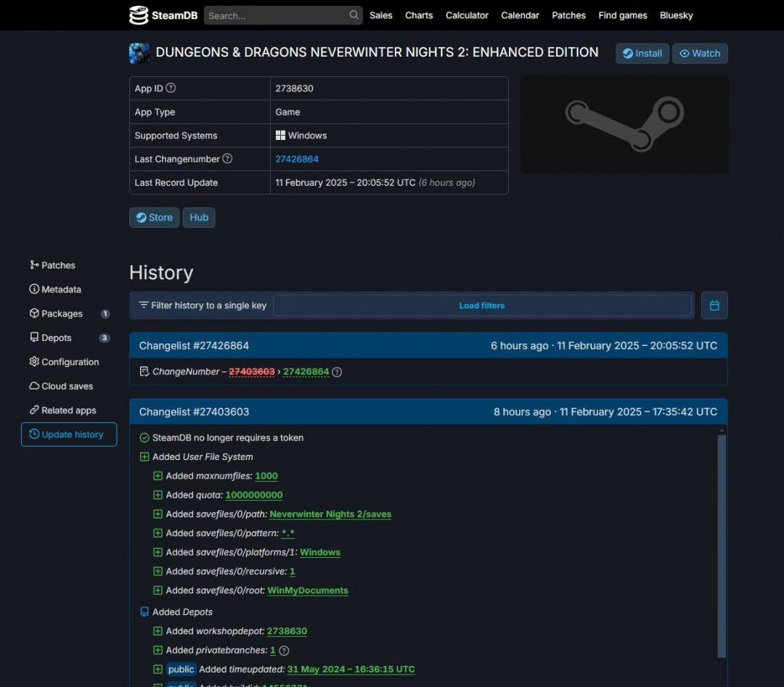
Task: Click the App ID help question icon
Action: pyautogui.click(x=171, y=88)
